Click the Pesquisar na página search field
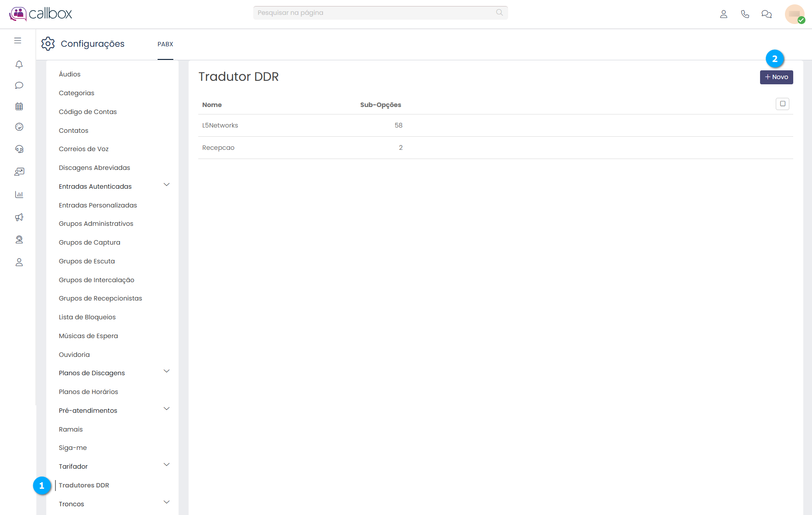This screenshot has width=812, height=515. click(375, 13)
